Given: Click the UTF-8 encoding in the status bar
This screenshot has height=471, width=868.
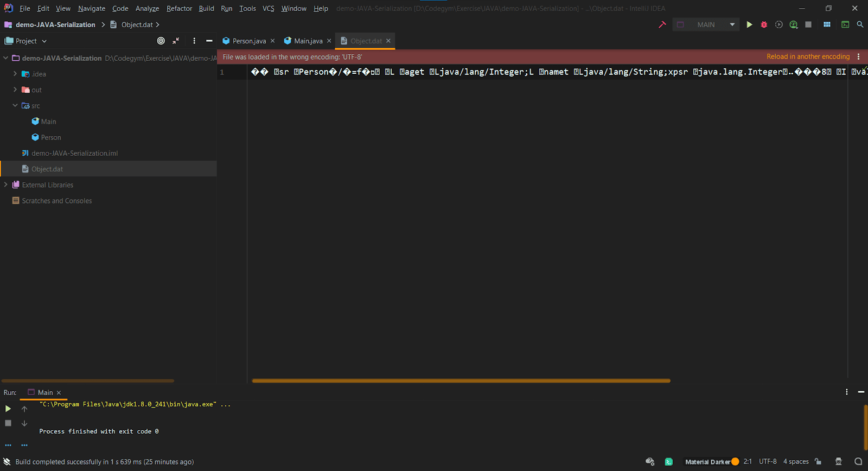Looking at the screenshot, I should (x=768, y=462).
